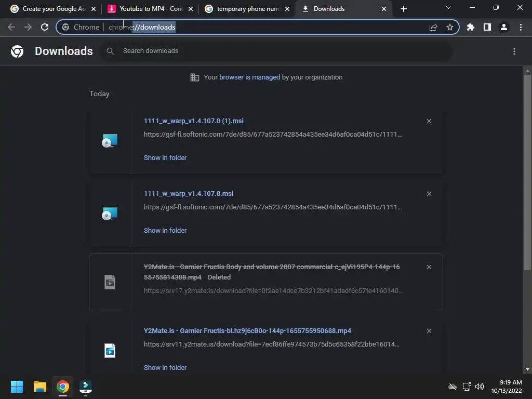Screen dimensions: 532x399
Task: Switch to Youtube to MP4 tab
Action: (149, 9)
